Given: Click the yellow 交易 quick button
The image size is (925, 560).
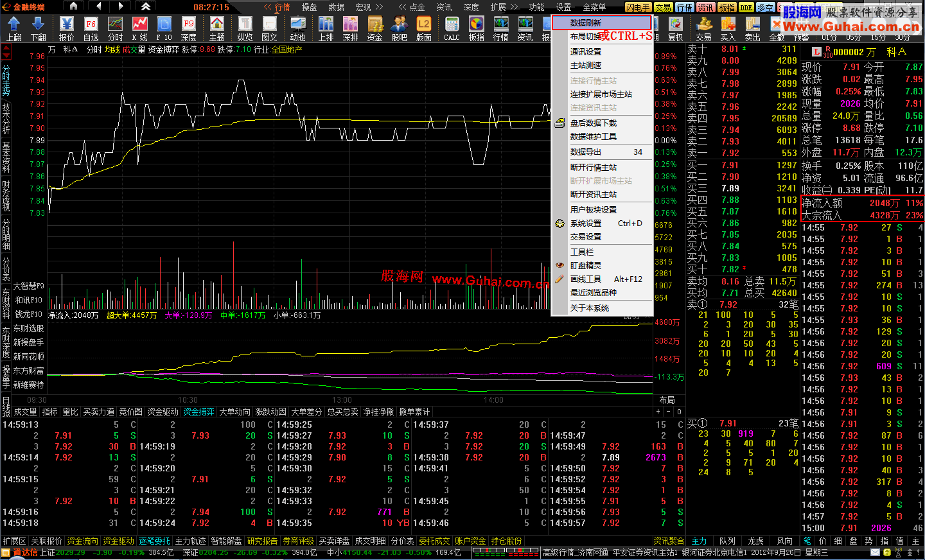Looking at the screenshot, I should click(x=663, y=8).
